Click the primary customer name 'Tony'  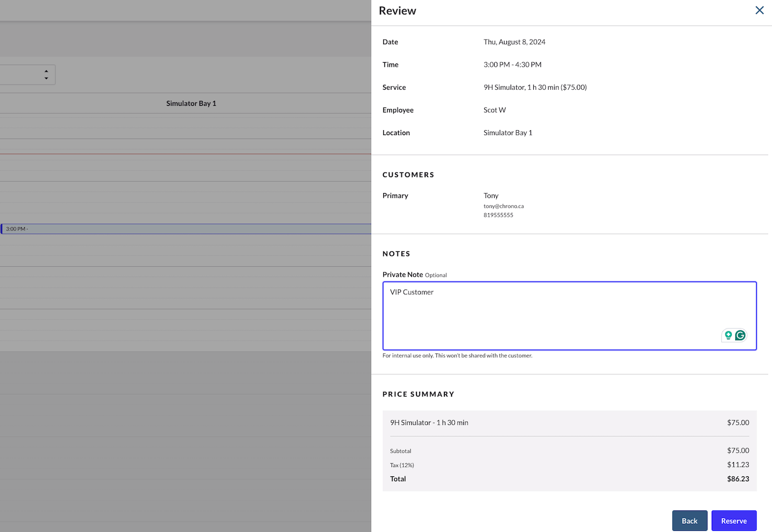(491, 196)
